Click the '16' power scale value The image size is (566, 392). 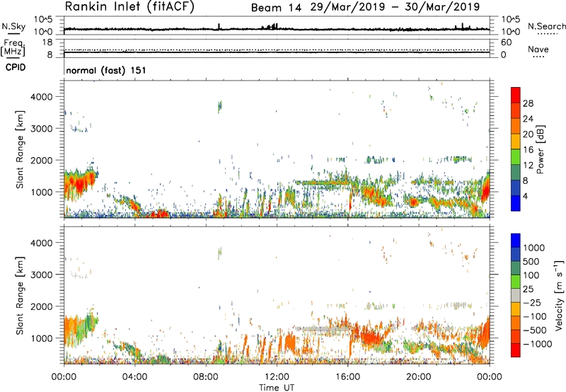coord(528,150)
